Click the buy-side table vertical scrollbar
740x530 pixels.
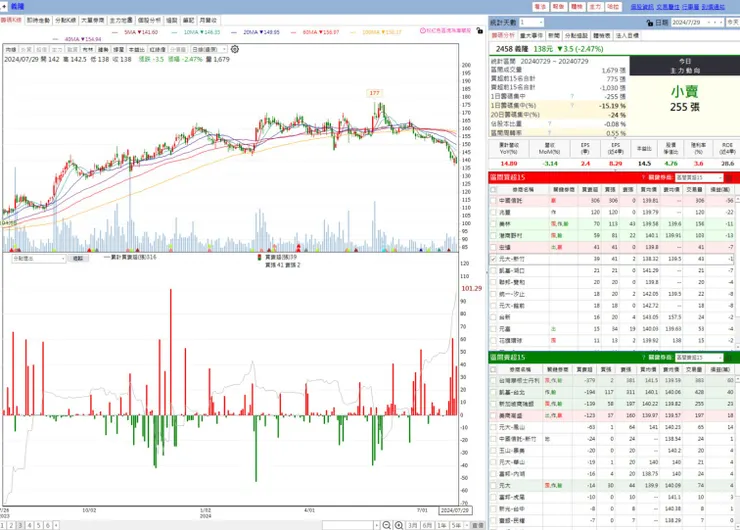(x=737, y=273)
